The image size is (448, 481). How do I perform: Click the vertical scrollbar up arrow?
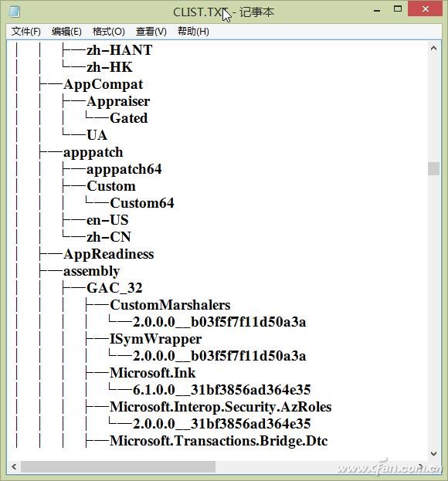[x=433, y=48]
